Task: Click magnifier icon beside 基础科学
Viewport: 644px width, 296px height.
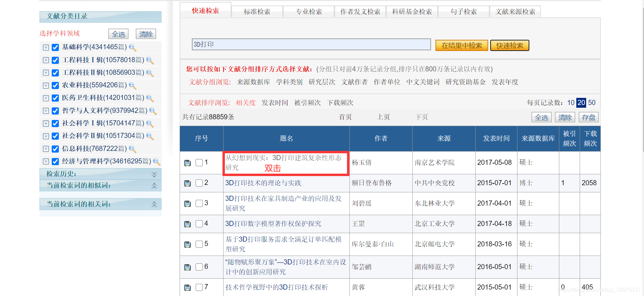Action: [133, 48]
